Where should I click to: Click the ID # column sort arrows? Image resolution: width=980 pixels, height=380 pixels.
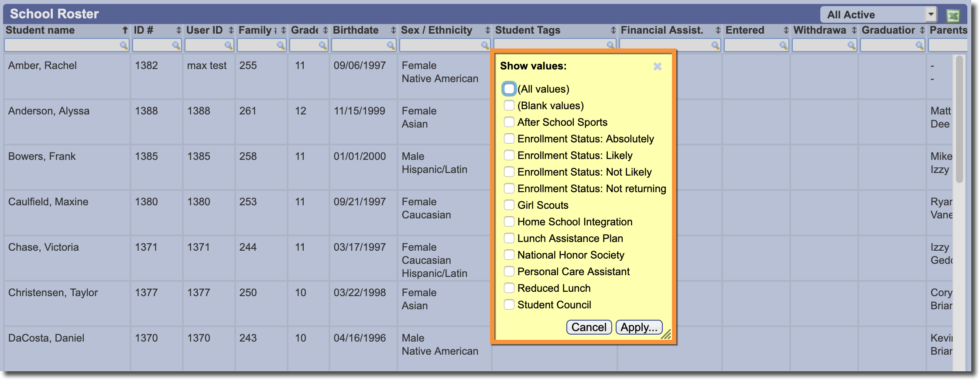(x=178, y=30)
